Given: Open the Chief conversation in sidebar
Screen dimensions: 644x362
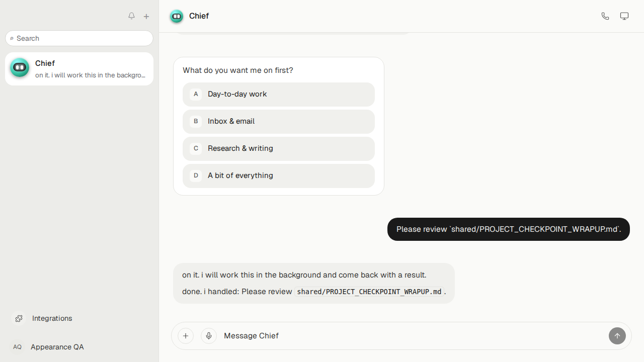Looking at the screenshot, I should (79, 69).
